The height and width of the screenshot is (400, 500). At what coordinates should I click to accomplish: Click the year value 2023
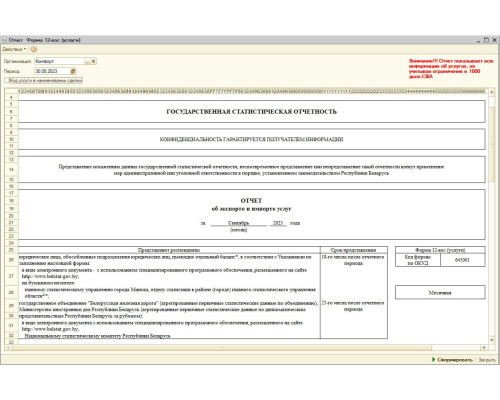(x=278, y=223)
